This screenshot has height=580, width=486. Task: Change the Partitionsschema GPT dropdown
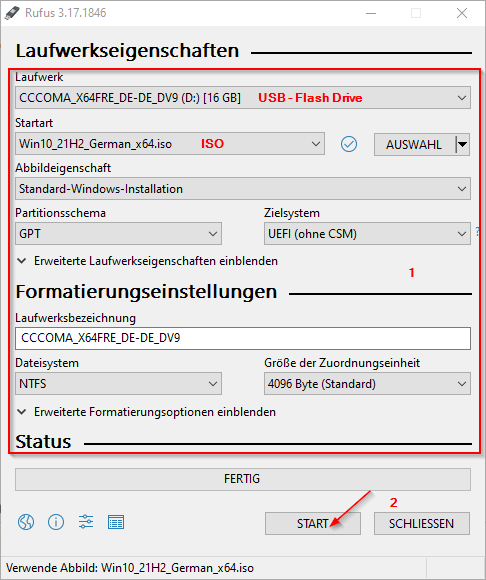click(x=118, y=234)
